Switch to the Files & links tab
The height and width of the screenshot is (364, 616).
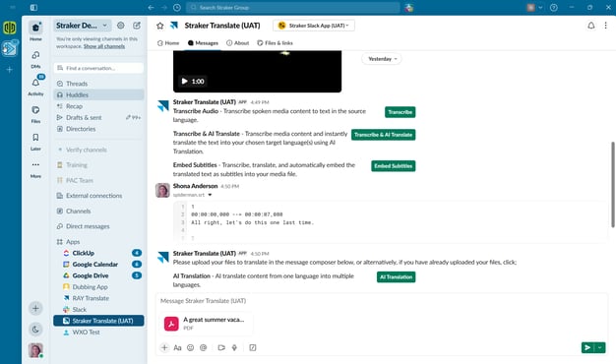(x=275, y=43)
